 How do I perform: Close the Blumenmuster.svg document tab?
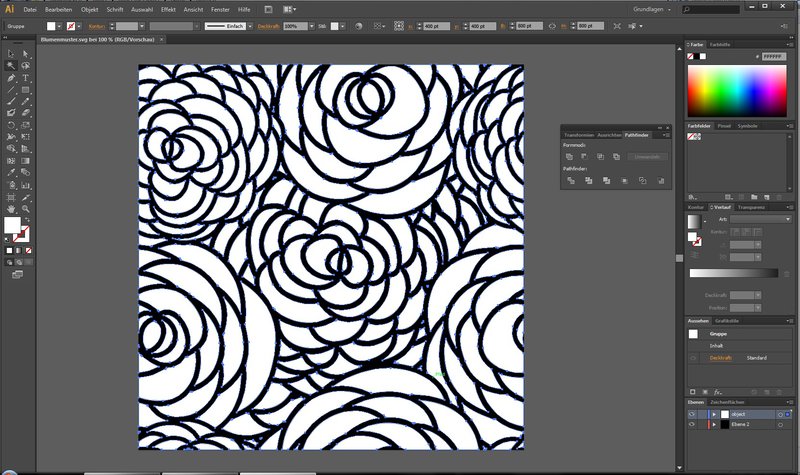[x=162, y=39]
